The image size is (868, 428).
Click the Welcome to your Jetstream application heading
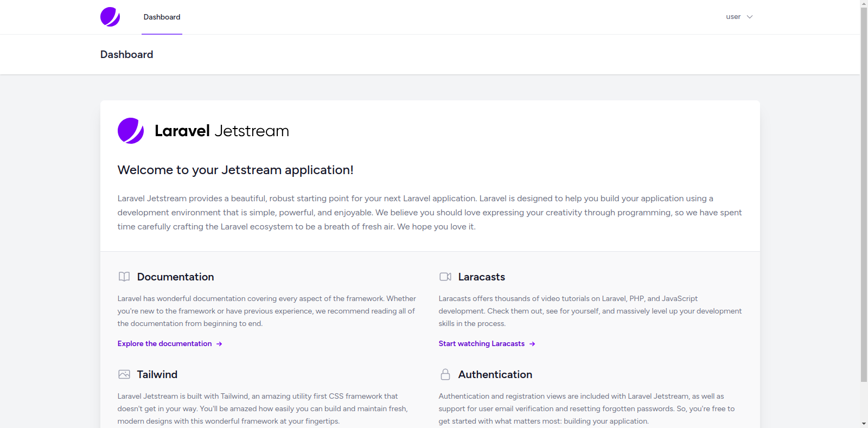click(x=235, y=170)
